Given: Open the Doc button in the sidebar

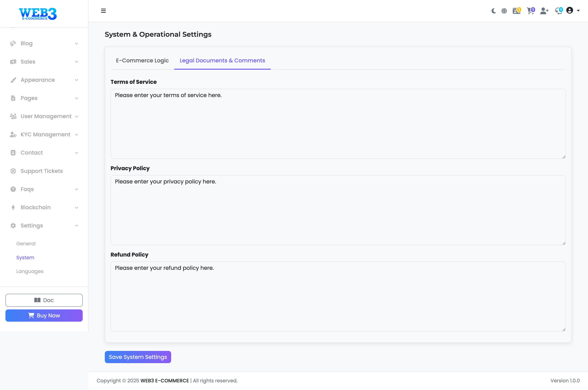Looking at the screenshot, I should click(x=44, y=300).
